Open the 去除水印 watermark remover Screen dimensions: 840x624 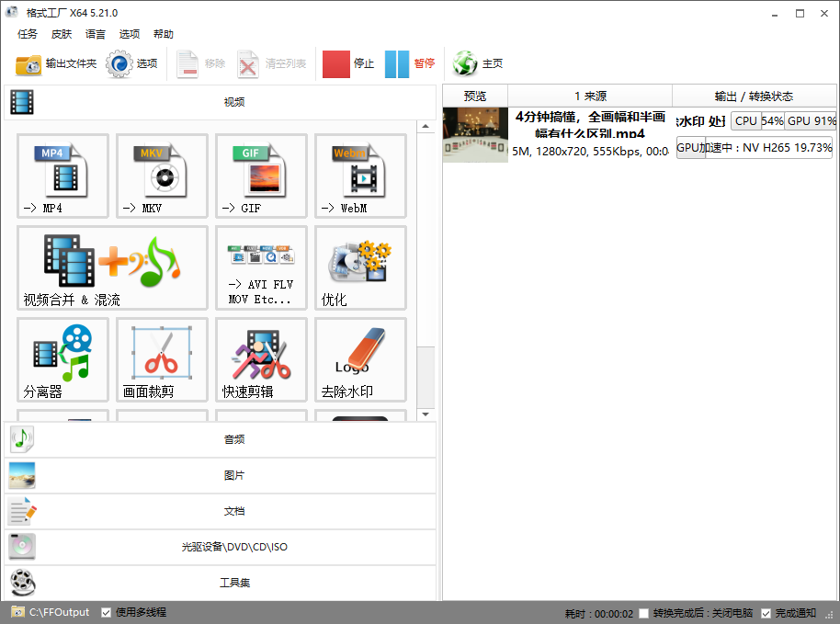(360, 359)
